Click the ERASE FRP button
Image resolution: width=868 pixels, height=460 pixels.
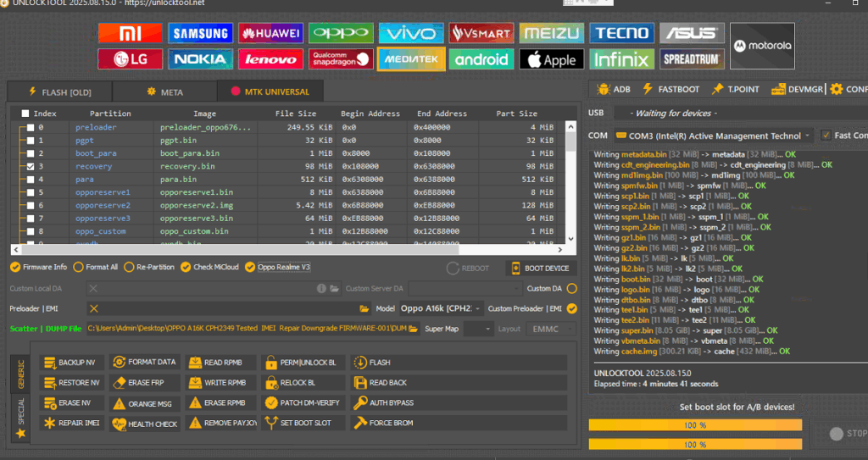click(x=144, y=383)
